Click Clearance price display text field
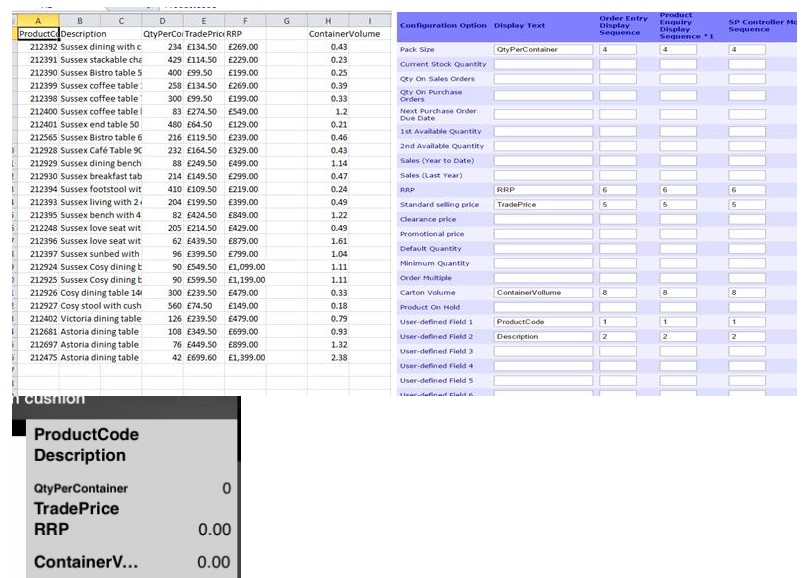 click(543, 219)
